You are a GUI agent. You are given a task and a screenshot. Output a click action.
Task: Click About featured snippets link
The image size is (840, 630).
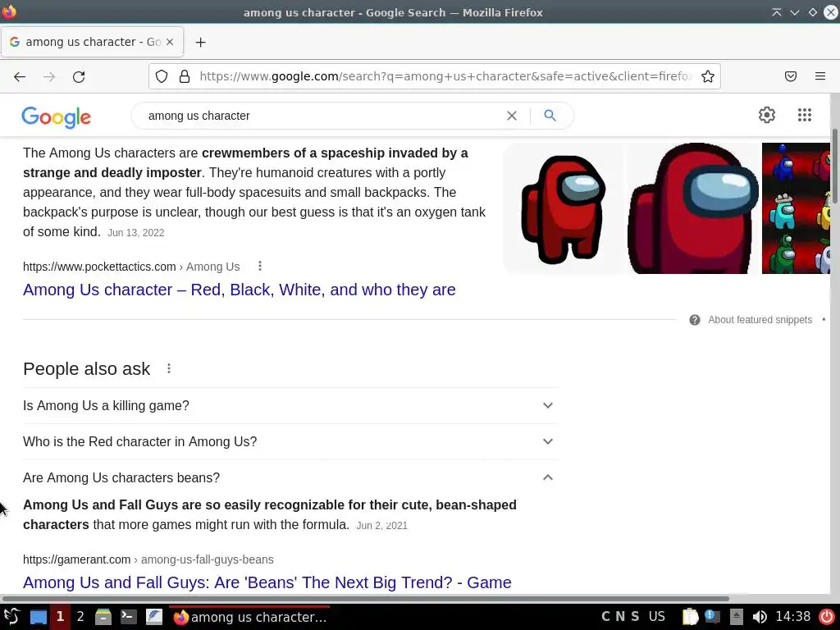[x=760, y=320]
